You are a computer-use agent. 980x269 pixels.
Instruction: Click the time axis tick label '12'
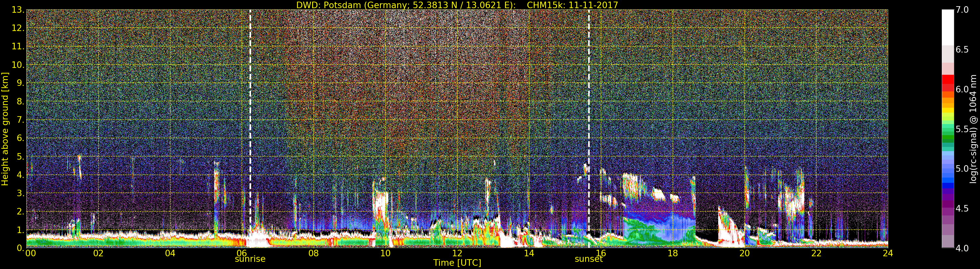coord(457,253)
